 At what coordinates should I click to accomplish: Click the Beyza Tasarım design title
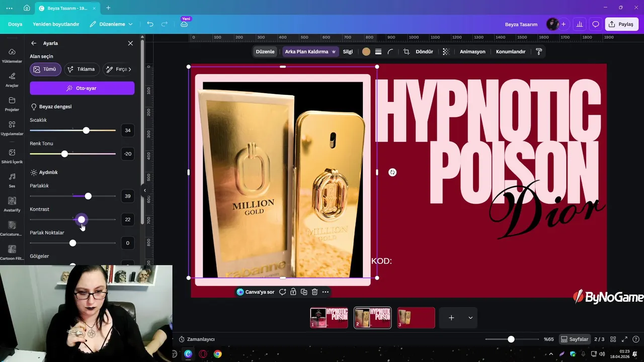coord(521,24)
